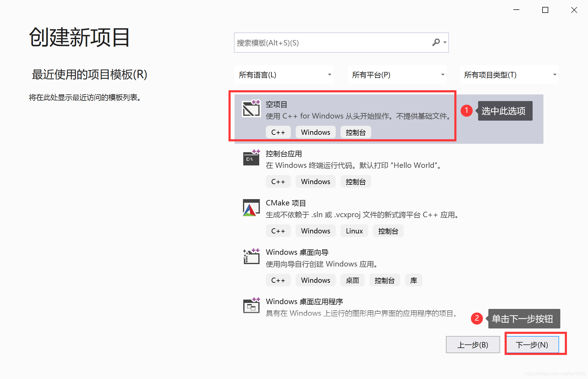Click the 将在此处显示最近访问的模板列表 text

point(85,97)
